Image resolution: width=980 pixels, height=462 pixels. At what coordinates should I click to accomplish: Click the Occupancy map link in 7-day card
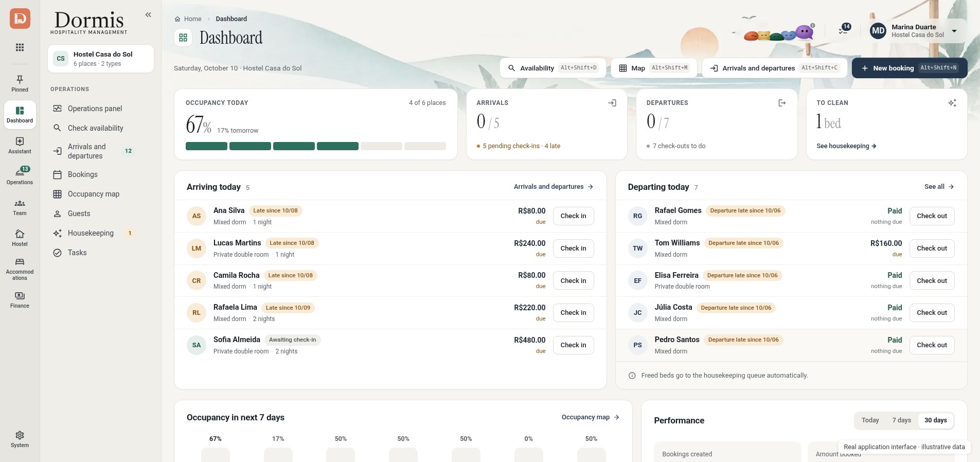click(590, 417)
